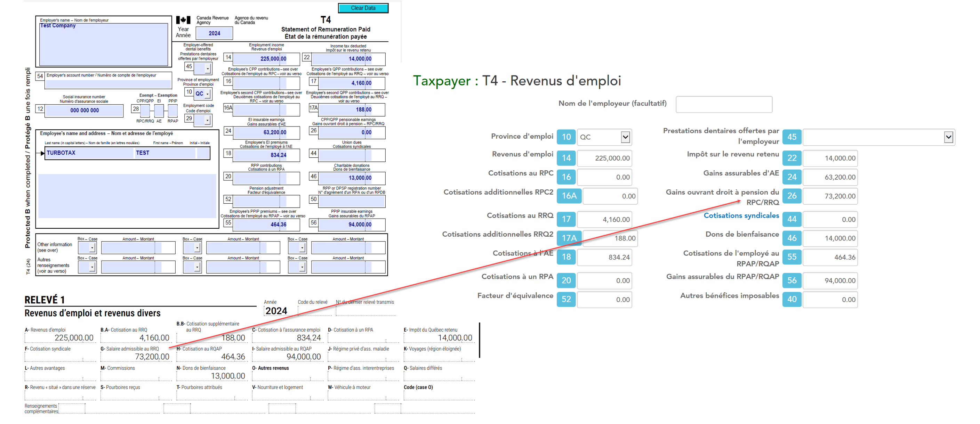The height and width of the screenshot is (424, 980).
Task: Click the Employer's name field with Test Company
Action: coord(104,44)
